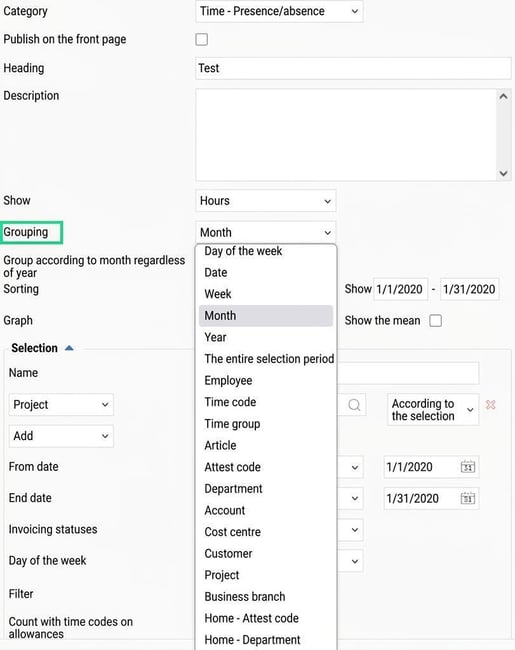Click the Description scrollbar up arrow
515x650 pixels.
(503, 96)
